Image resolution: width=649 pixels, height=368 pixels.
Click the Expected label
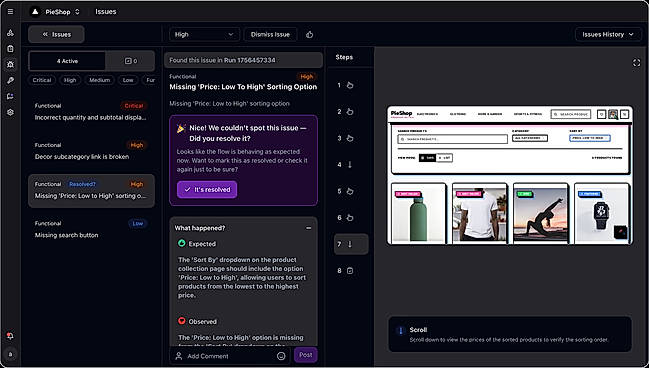(202, 244)
